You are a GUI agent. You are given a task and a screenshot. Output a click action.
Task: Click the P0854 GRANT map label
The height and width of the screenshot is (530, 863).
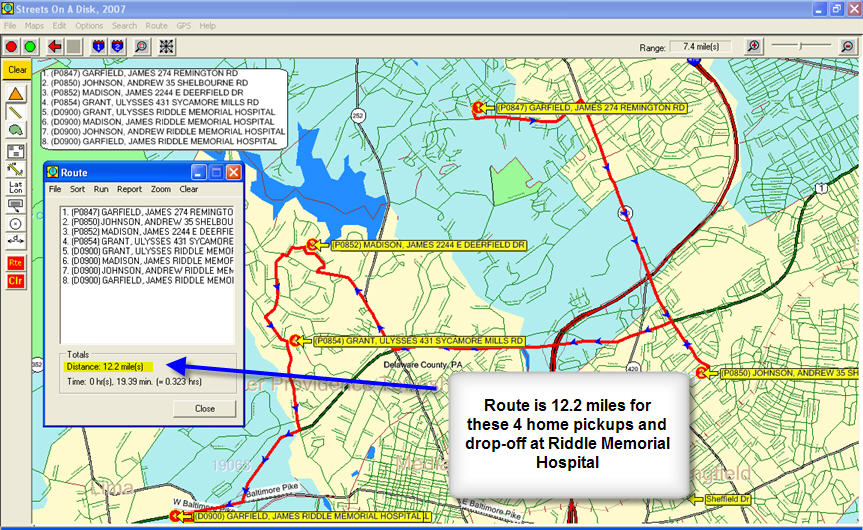click(419, 341)
